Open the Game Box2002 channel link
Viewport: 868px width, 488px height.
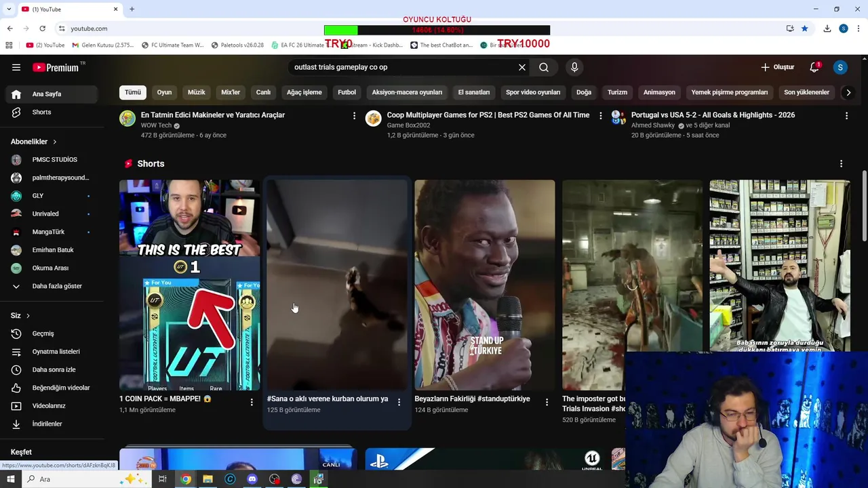coord(408,125)
